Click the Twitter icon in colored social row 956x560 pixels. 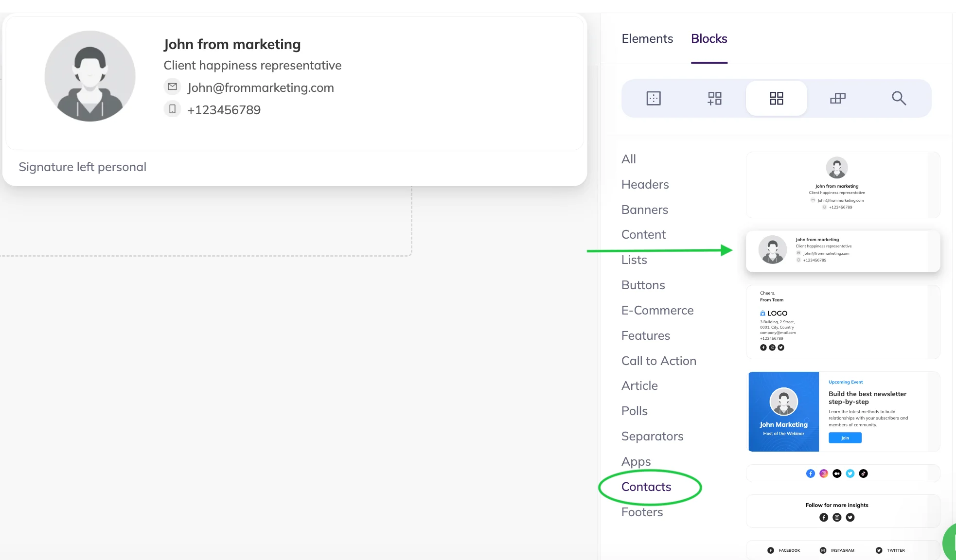[850, 473]
